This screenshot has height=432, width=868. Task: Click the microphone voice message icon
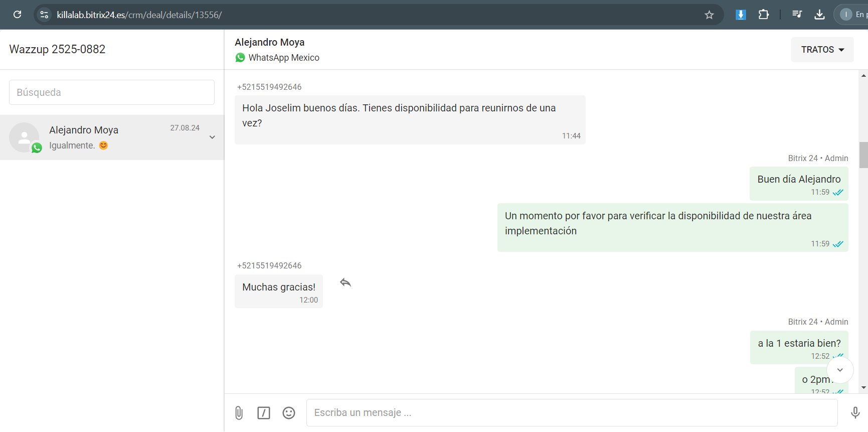click(855, 413)
